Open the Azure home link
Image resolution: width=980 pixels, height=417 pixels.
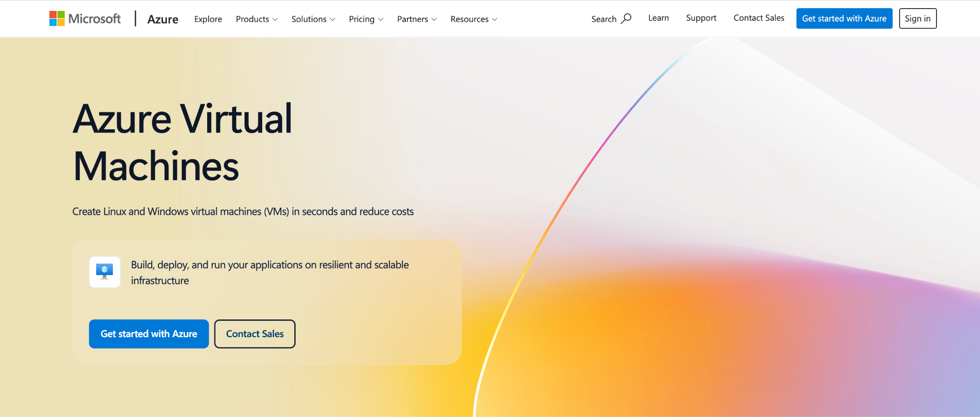[163, 19]
